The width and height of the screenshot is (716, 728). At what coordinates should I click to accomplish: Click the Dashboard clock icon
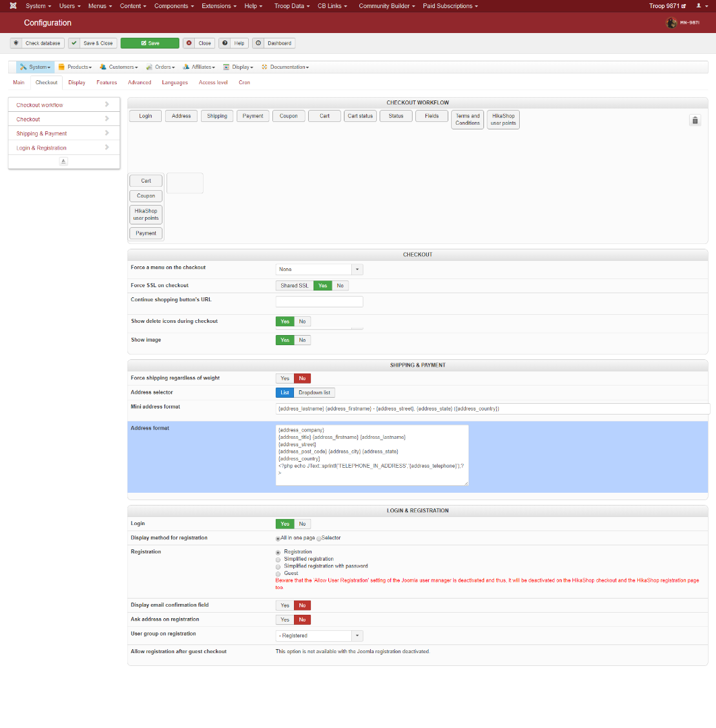click(259, 43)
